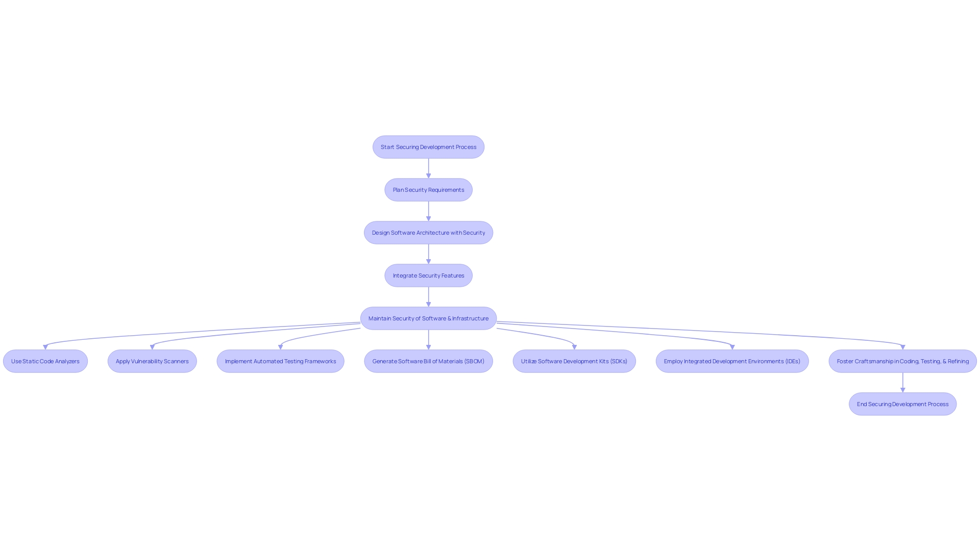Click the Generate Software Bill of Materials (SBOM) node
Screen dimensions: 980x551
click(428, 361)
